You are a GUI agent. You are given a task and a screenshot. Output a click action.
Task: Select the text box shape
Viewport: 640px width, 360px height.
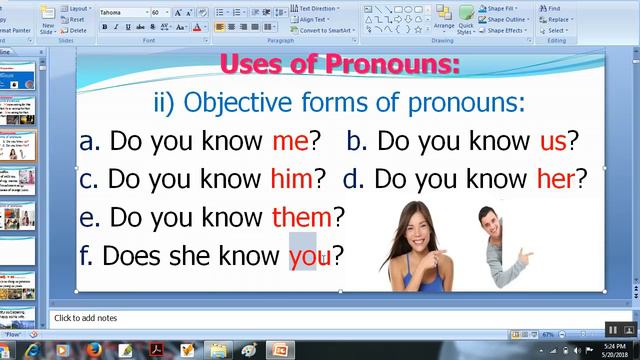(368, 9)
